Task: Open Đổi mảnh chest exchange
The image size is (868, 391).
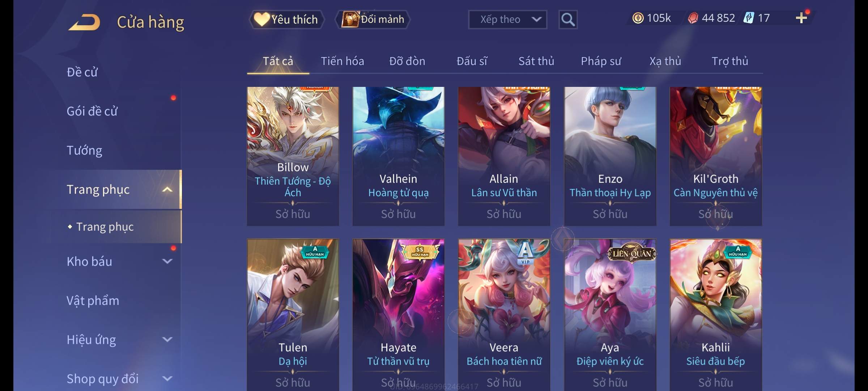Action: click(373, 20)
